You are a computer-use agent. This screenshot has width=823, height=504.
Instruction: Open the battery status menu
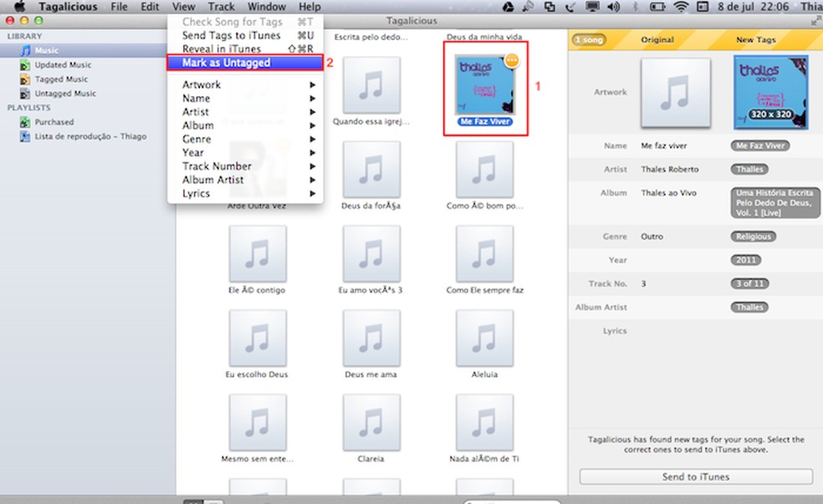tap(657, 7)
